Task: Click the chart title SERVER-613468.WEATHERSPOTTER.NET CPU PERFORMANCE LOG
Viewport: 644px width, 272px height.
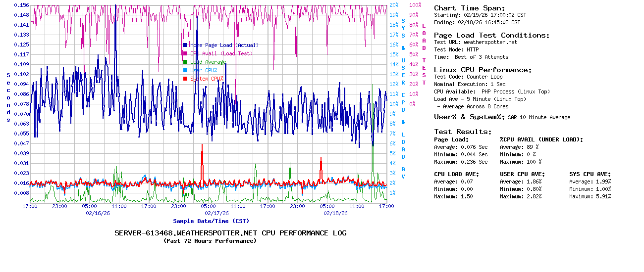Action: coord(230,233)
